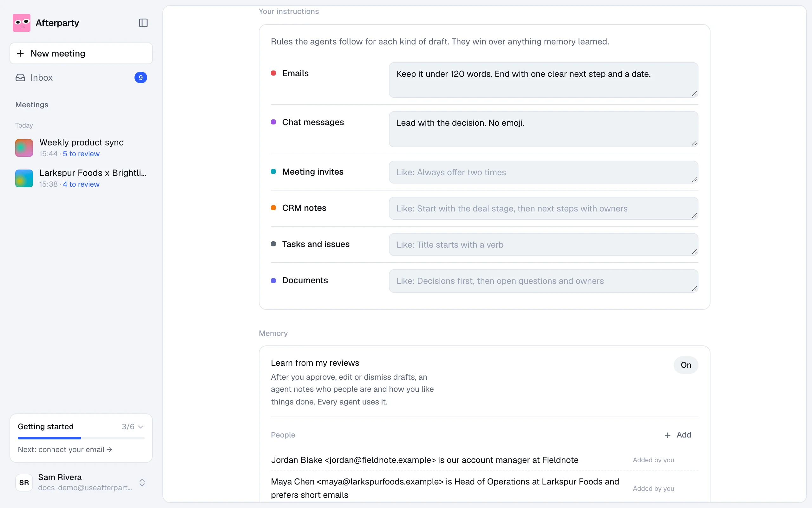Open the unread count badge showing 9
812x508 pixels.
tap(141, 77)
